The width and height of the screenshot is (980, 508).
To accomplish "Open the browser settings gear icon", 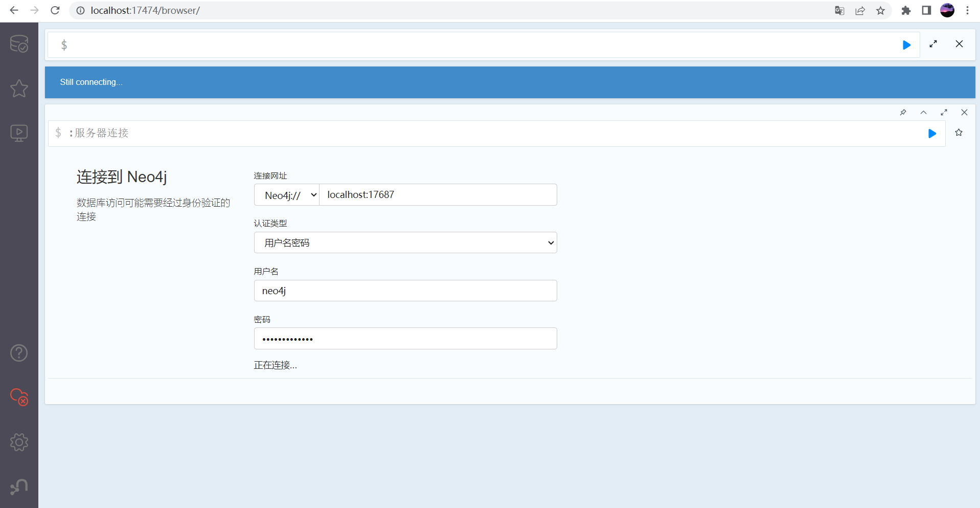I will click(x=19, y=442).
